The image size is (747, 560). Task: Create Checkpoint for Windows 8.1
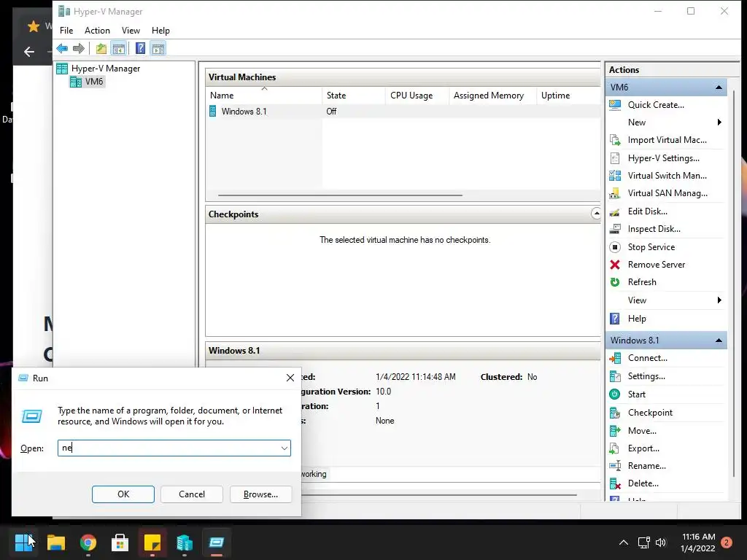click(x=650, y=413)
